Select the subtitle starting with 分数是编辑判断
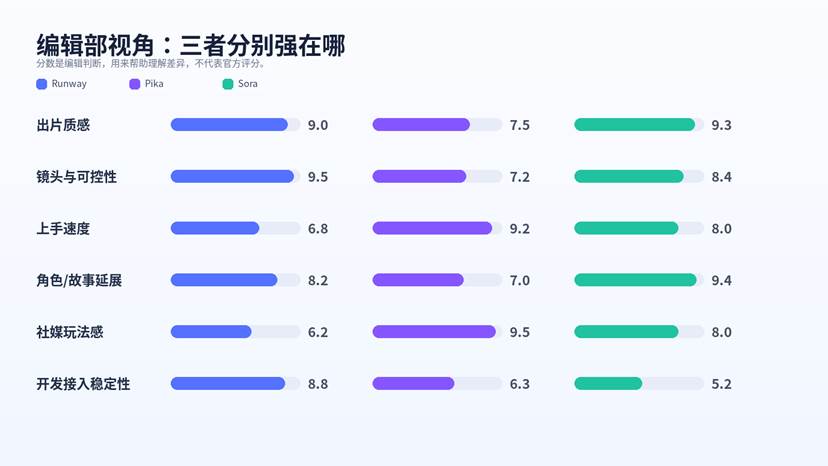The height and width of the screenshot is (466, 828). pos(150,63)
